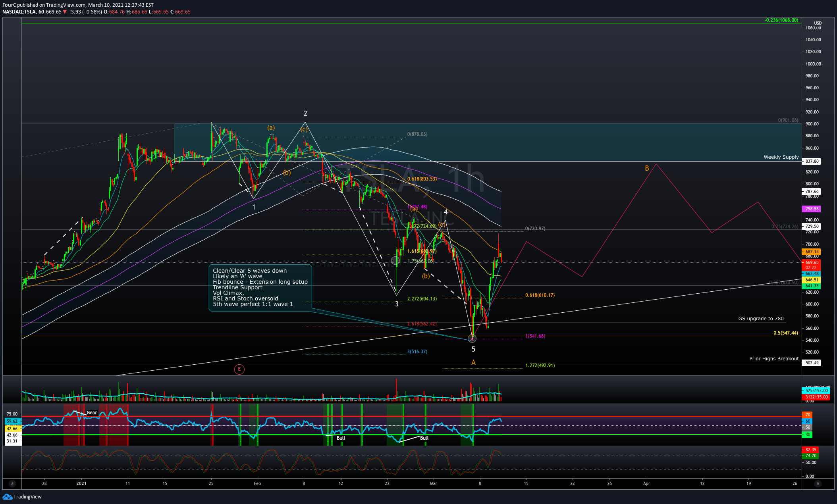Click the magenta 758.58 price tag
This screenshot has height=504, width=837.
[x=812, y=209]
